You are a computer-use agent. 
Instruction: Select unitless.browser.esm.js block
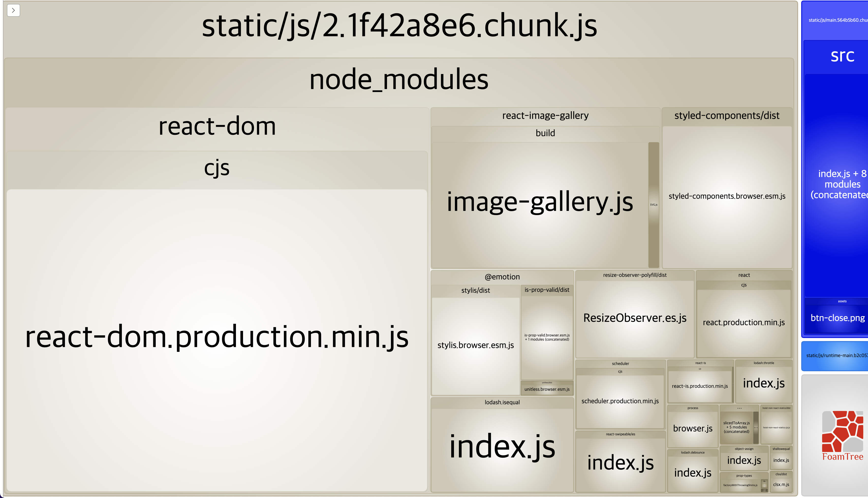tap(547, 389)
